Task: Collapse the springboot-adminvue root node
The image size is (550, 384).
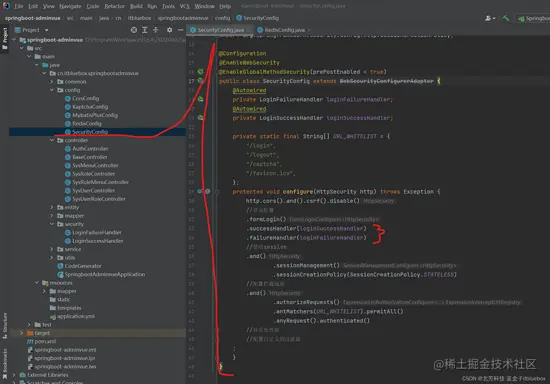Action: tap(14, 40)
